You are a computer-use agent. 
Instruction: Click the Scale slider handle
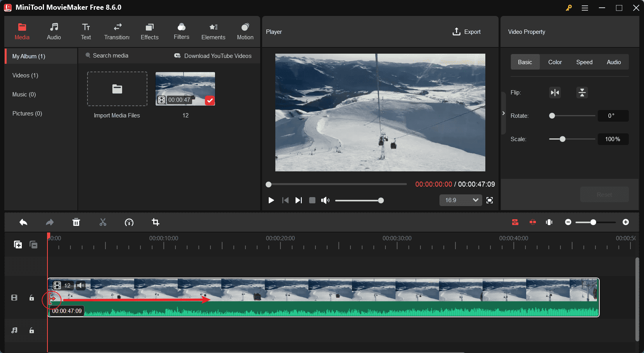point(562,139)
